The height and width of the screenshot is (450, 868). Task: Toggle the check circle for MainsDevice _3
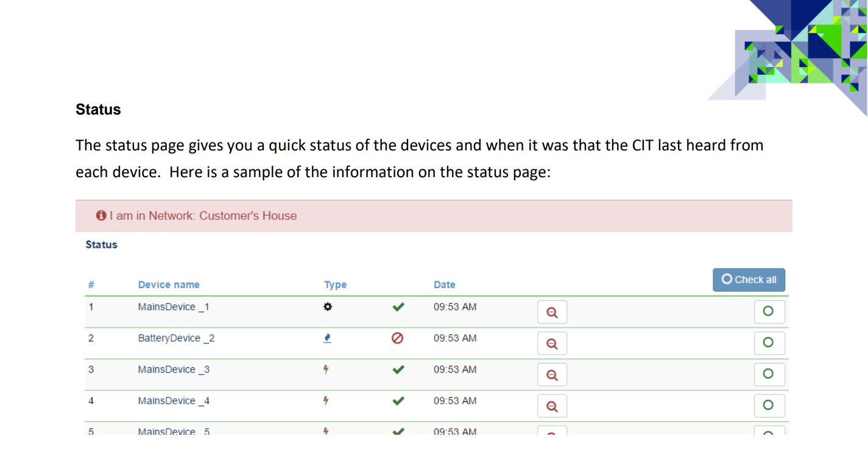click(x=769, y=374)
